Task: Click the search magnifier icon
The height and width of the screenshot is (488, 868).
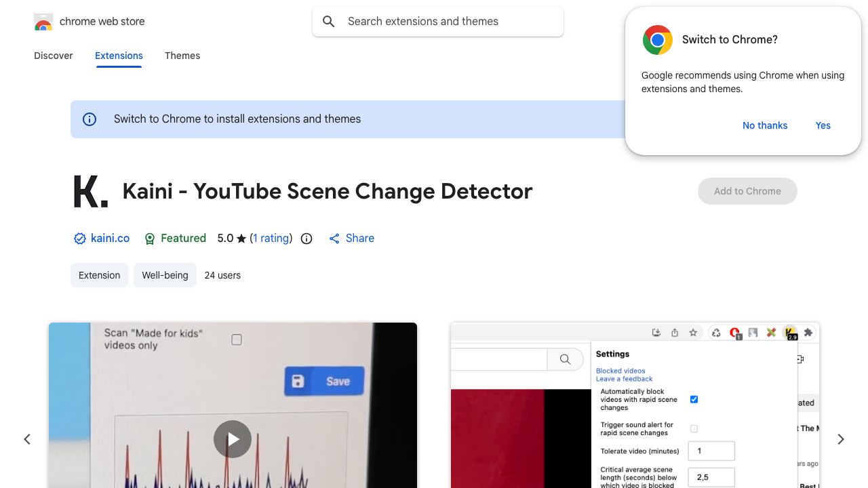Action: 329,22
